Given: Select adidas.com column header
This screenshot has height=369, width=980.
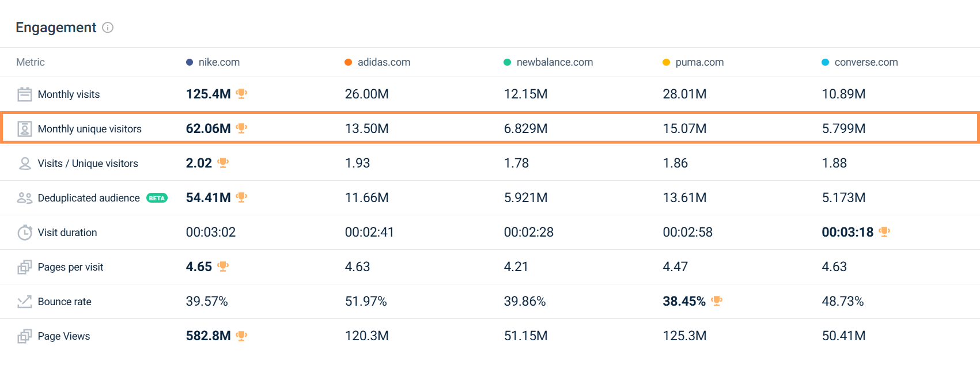Looking at the screenshot, I should [x=384, y=62].
